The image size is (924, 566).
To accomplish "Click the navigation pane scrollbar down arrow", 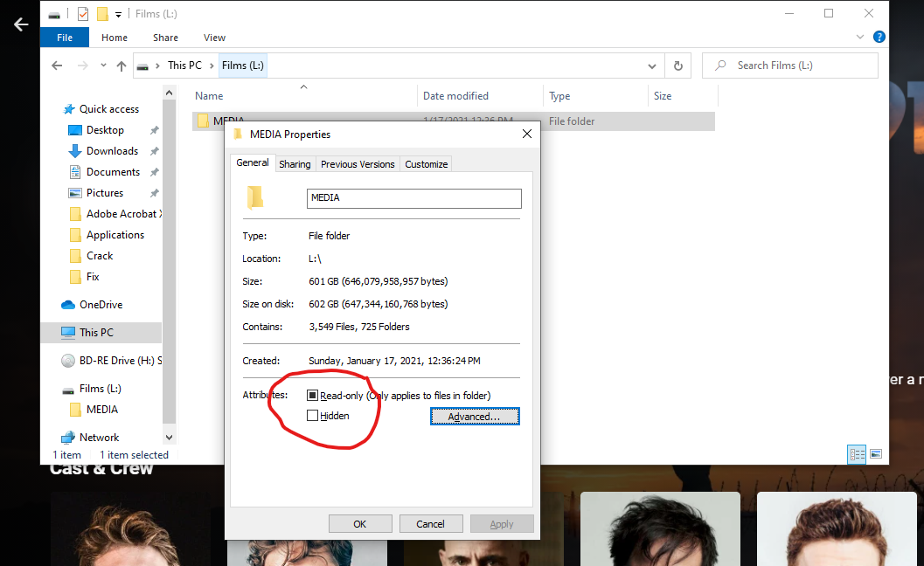I will [x=169, y=437].
